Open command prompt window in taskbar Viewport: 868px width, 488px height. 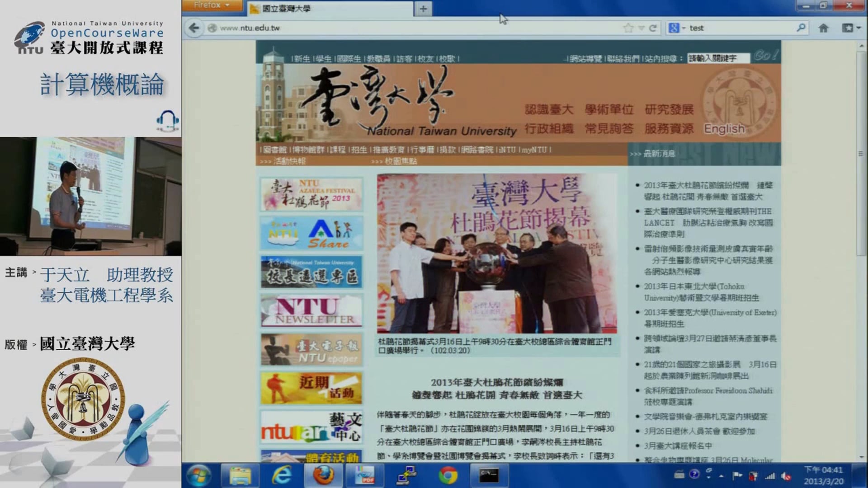click(x=489, y=475)
